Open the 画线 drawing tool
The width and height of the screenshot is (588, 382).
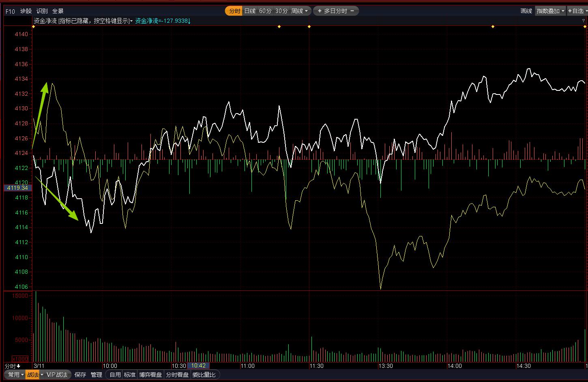coord(526,11)
